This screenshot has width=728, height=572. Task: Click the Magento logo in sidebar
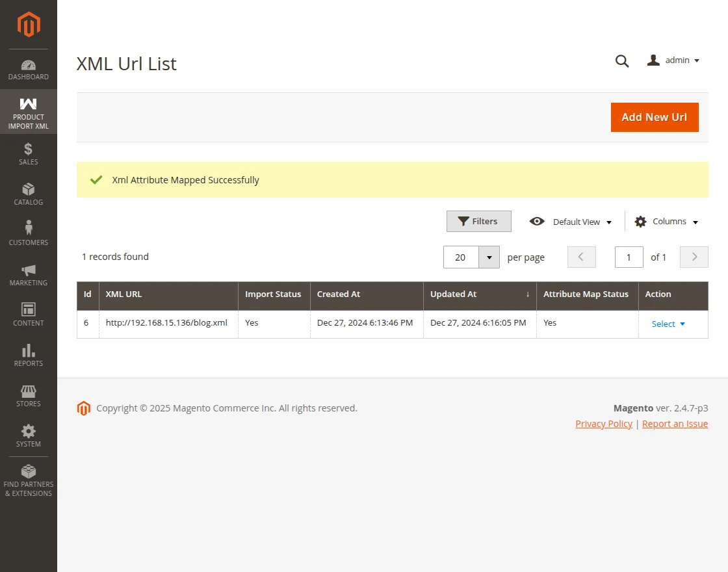click(29, 24)
